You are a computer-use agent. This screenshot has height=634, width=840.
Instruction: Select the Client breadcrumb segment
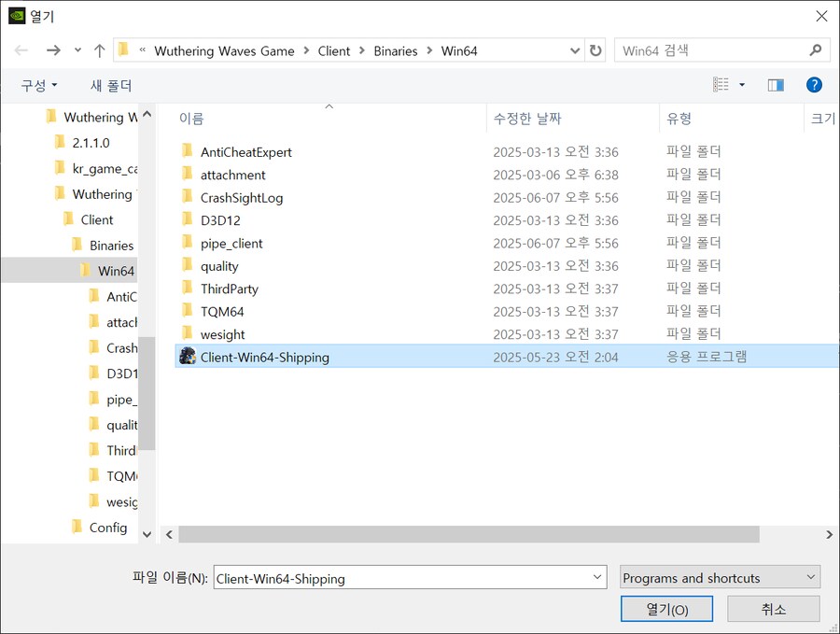point(334,51)
